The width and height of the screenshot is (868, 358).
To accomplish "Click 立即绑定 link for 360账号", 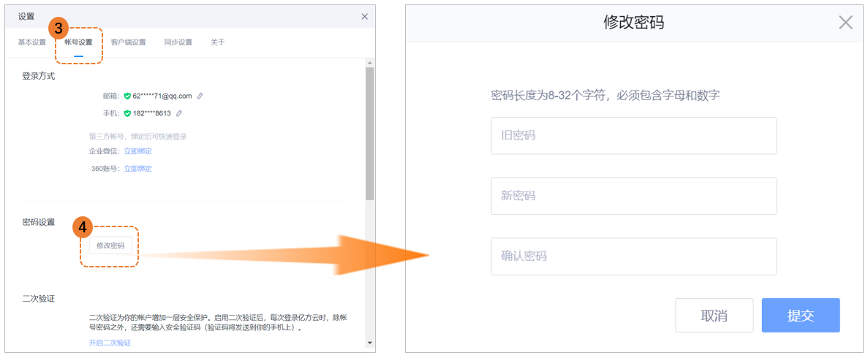I will (x=137, y=169).
